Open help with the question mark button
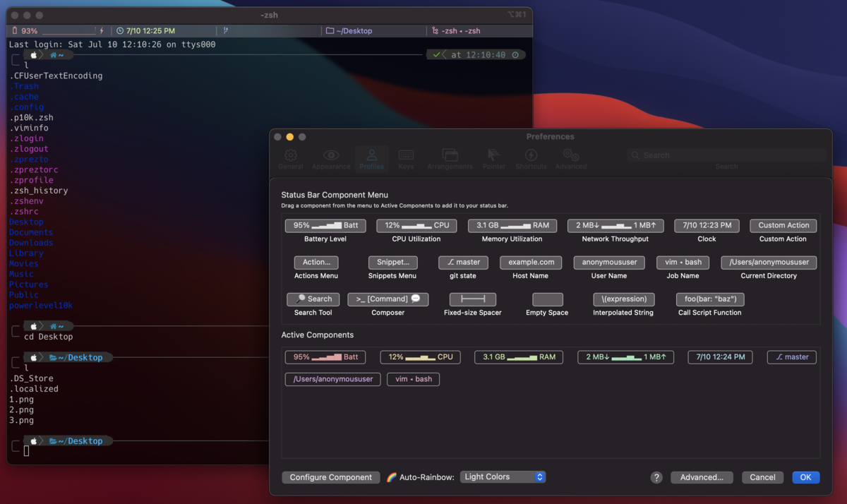 click(656, 478)
